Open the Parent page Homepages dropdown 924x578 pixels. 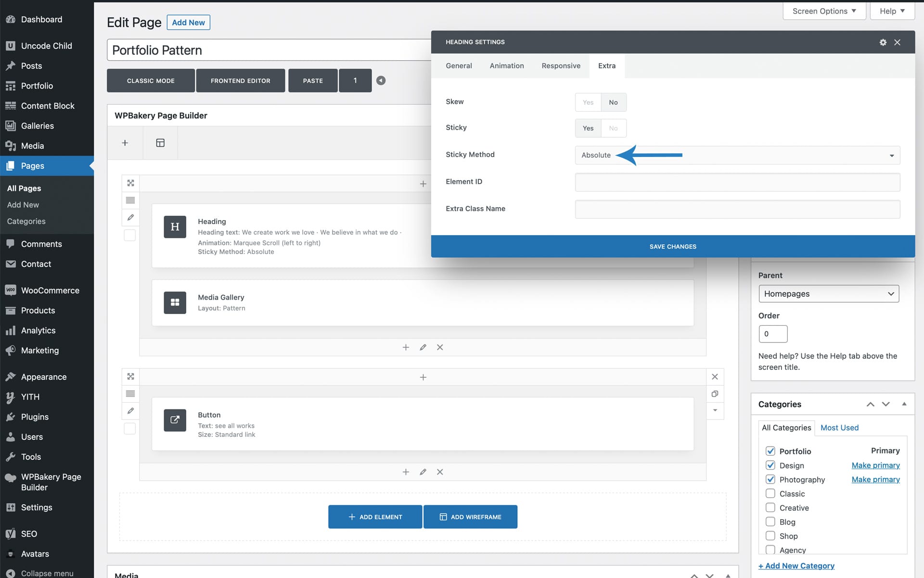[828, 294]
